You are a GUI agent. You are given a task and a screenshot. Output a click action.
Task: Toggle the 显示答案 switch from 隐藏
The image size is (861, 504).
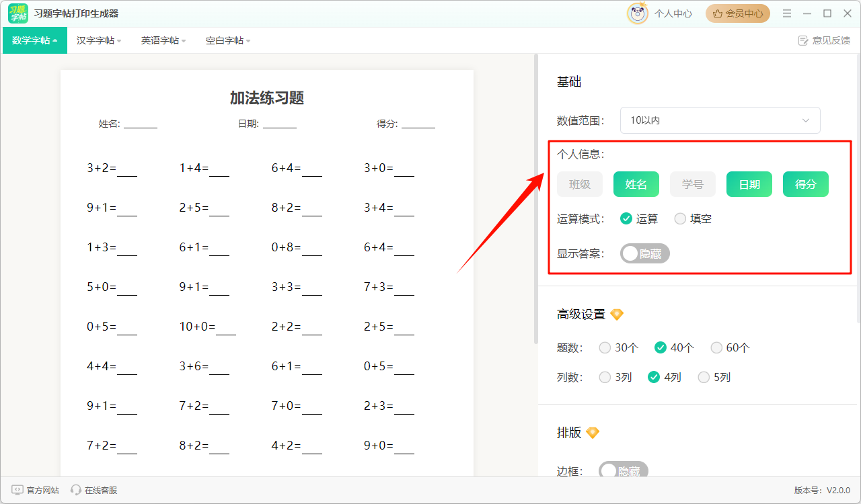click(x=645, y=253)
